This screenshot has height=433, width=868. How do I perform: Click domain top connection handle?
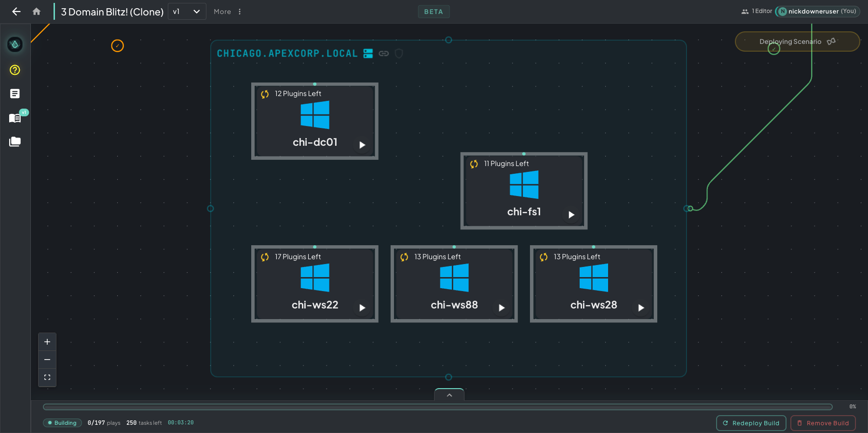(x=448, y=40)
